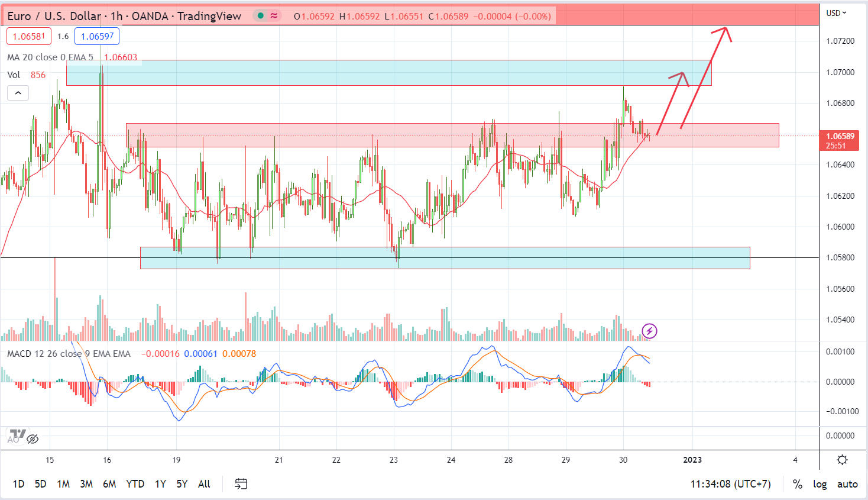
Task: Click the 2023 date axis label
Action: (692, 460)
